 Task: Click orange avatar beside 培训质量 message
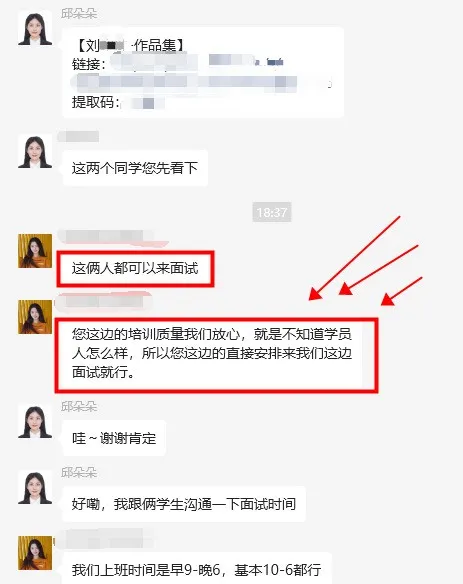pos(35,317)
